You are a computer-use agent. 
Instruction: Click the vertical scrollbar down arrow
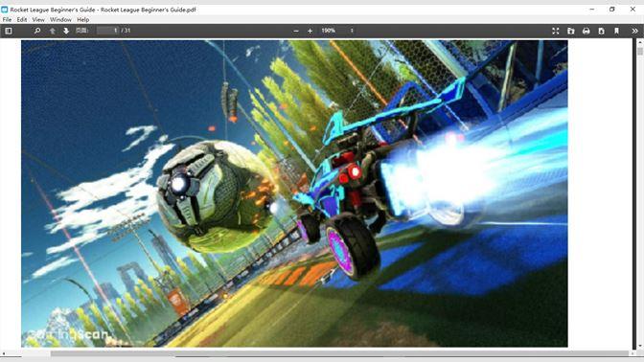coord(640,346)
